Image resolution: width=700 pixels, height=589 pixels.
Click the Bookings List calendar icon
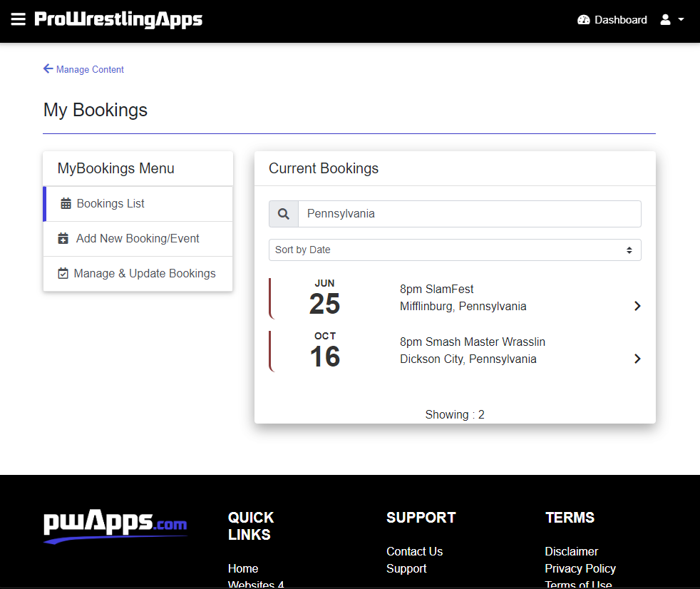pyautogui.click(x=66, y=204)
